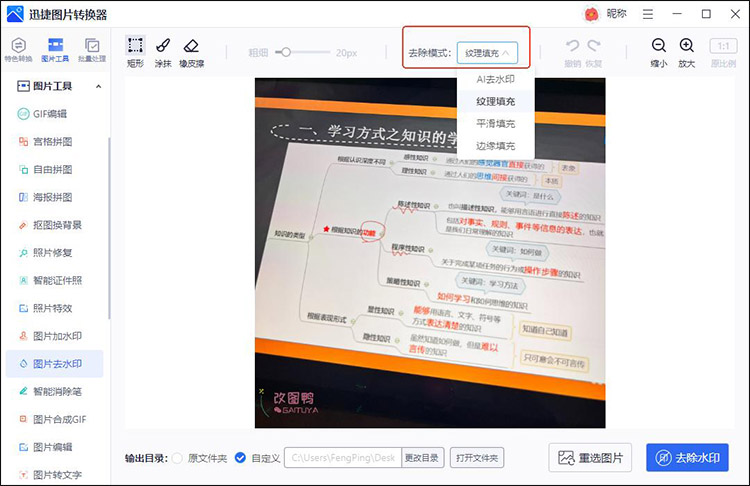Select the 橡皮擦 eraser tool
This screenshot has width=750, height=486.
pyautogui.click(x=193, y=46)
